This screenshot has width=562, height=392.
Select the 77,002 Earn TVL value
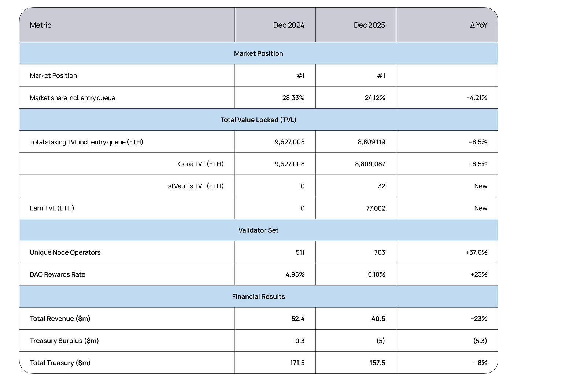pyautogui.click(x=376, y=208)
